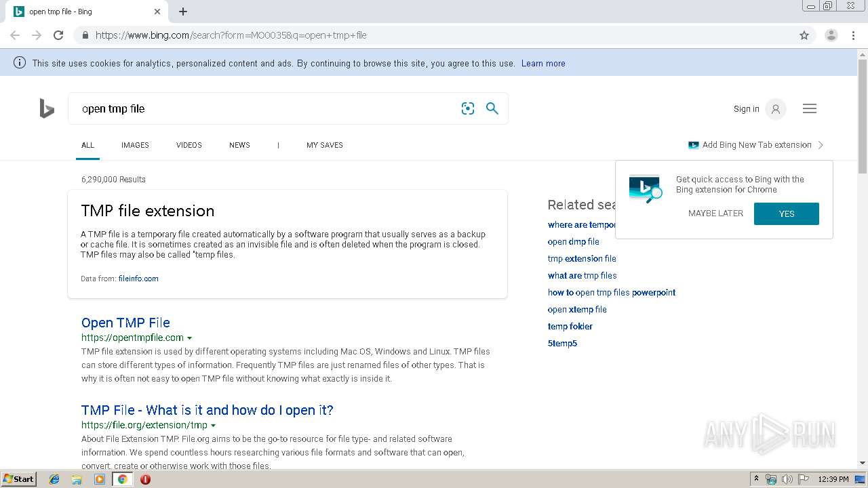This screenshot has height=488, width=868.
Task: Click the YES button for Bing extension
Action: click(787, 213)
